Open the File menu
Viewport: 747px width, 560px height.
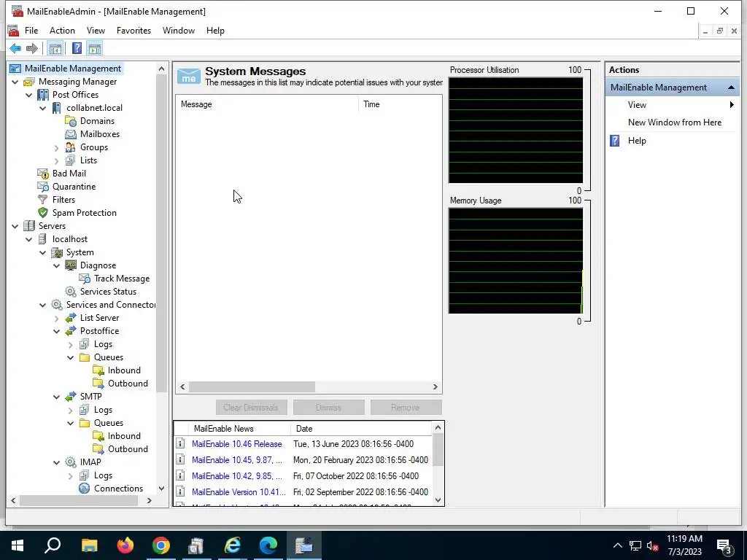click(x=31, y=31)
